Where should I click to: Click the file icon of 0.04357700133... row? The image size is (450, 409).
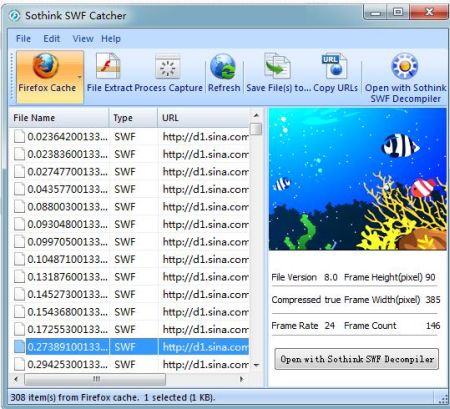[19, 189]
